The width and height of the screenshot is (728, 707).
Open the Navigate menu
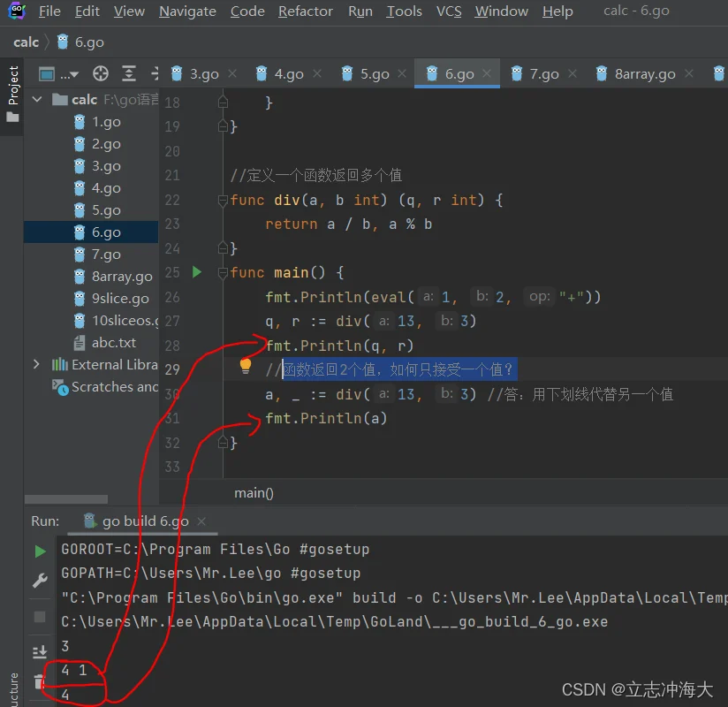click(187, 11)
